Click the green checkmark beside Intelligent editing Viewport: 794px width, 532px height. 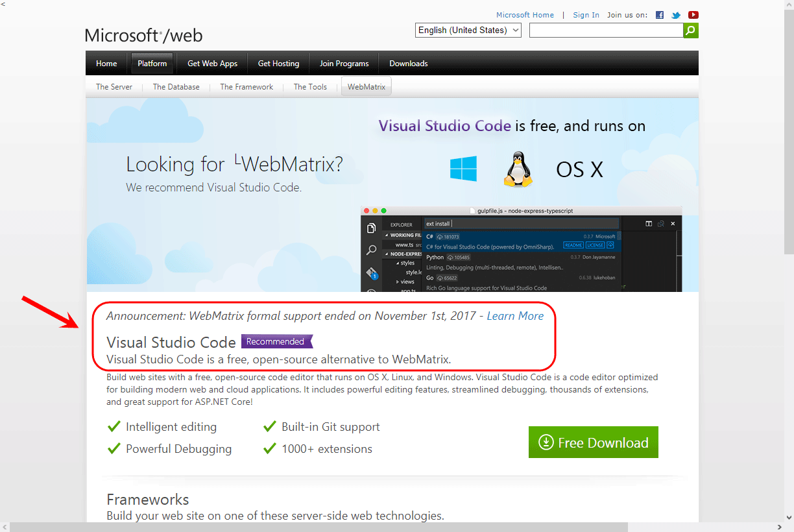[114, 426]
